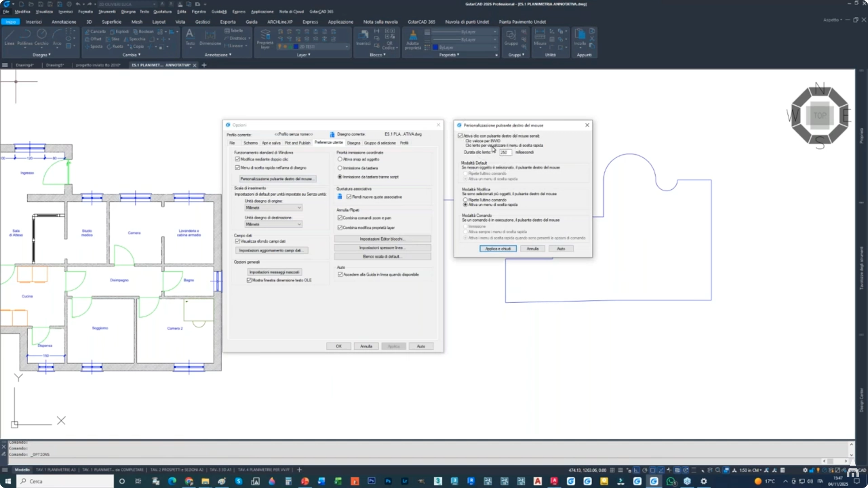868x488 pixels.
Task: Open 'Unità disegno di origine' dropdown
Action: 273,207
